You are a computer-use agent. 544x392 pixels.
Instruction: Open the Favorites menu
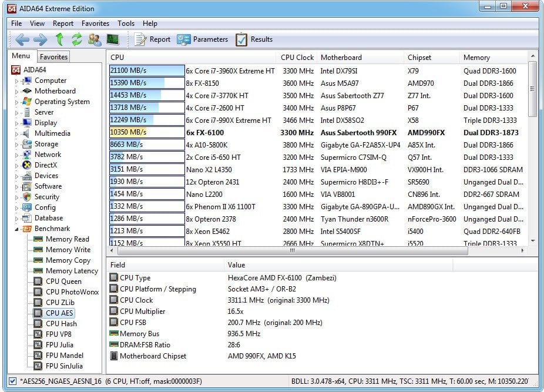(95, 24)
